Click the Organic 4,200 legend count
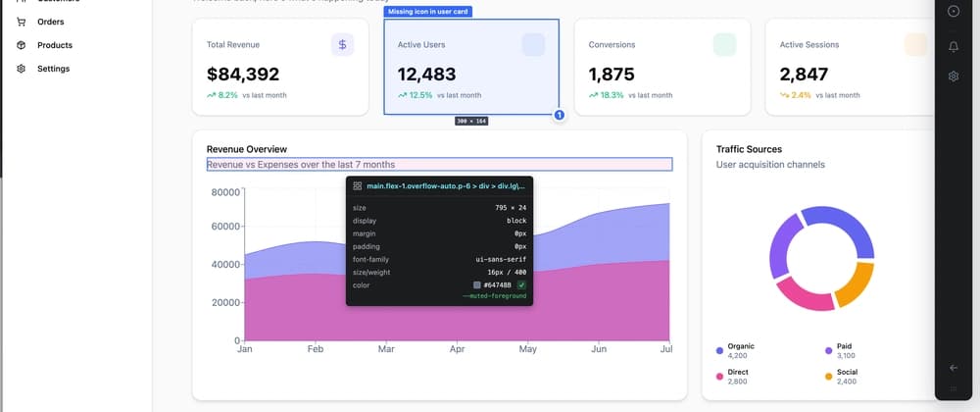This screenshot has width=980, height=412. click(738, 356)
